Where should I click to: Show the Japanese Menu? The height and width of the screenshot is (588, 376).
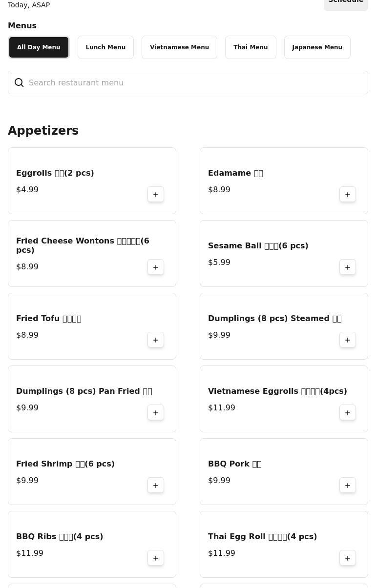coord(317,47)
